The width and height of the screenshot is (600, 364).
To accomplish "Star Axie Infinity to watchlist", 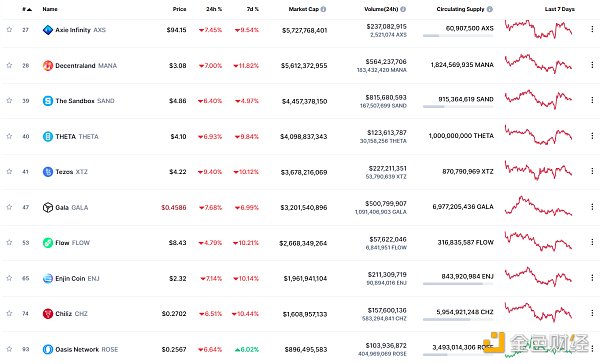I will point(9,29).
